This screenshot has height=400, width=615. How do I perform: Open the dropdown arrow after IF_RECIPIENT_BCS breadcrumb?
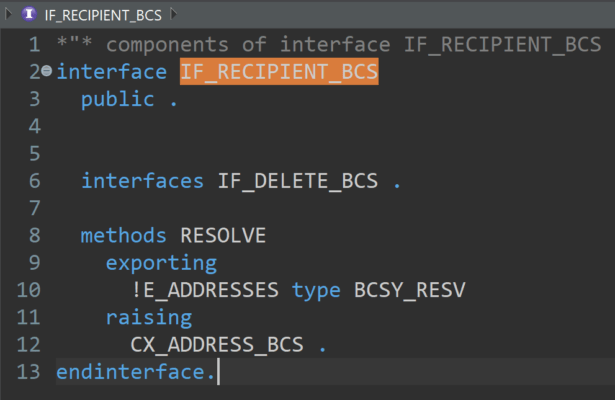point(172,15)
